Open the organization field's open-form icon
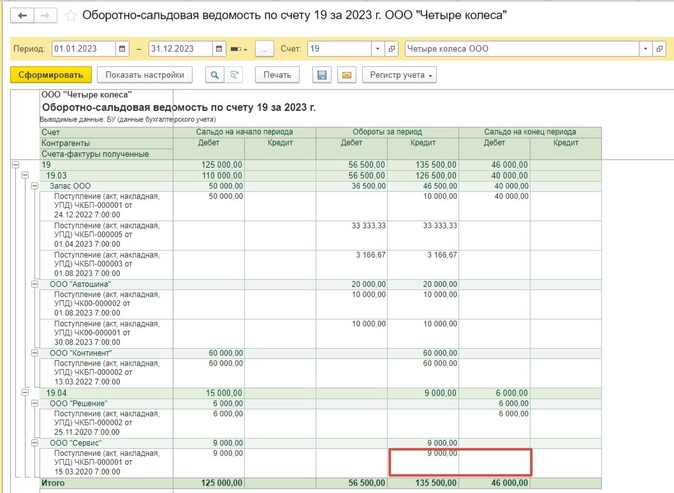 (659, 49)
